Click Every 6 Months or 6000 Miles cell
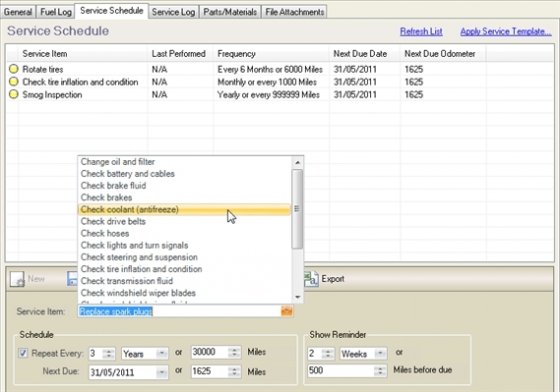560x392 pixels. point(270,69)
